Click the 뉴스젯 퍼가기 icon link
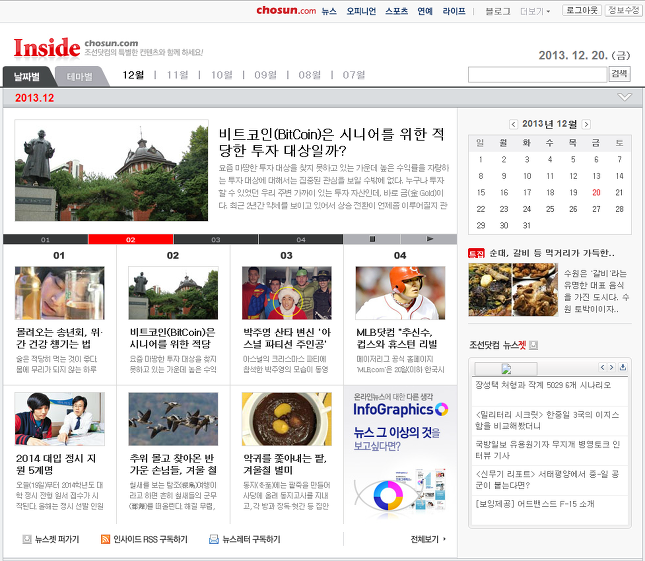 (51, 539)
